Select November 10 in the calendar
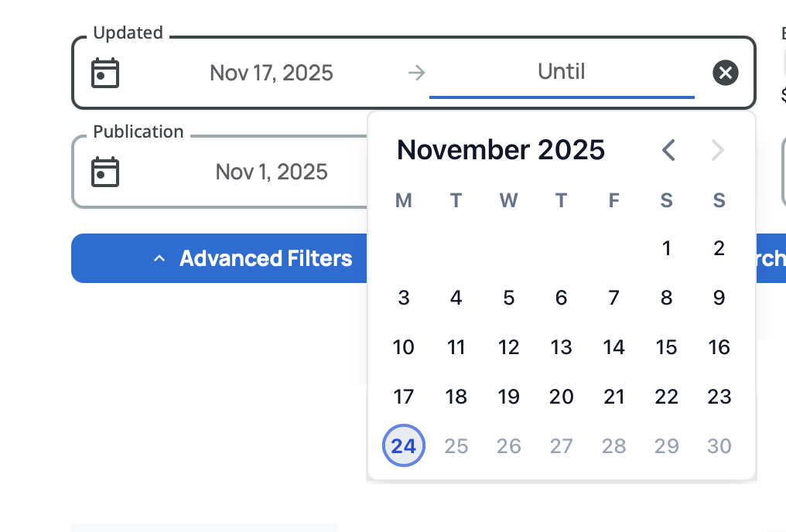Image resolution: width=786 pixels, height=532 pixels. click(404, 347)
